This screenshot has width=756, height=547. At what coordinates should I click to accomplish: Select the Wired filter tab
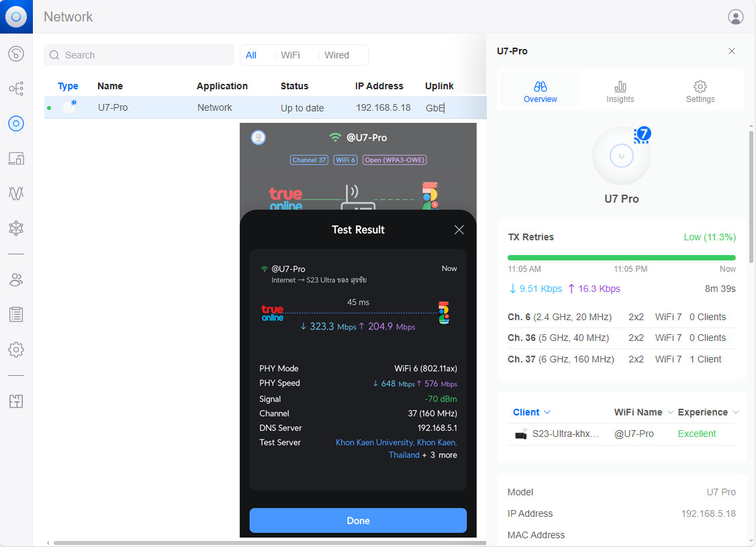click(x=337, y=55)
